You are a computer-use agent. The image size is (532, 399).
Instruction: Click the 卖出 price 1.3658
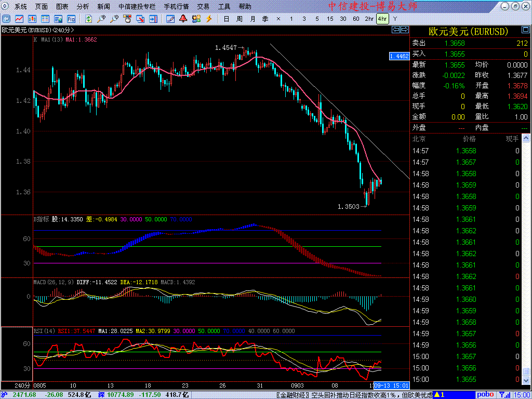point(455,43)
